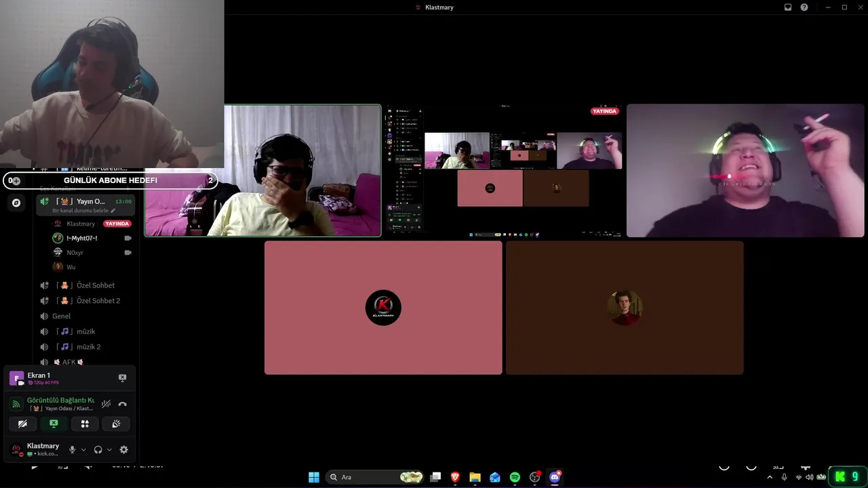Viewport: 868px width, 488px height.
Task: Select Klastmary in voice member list
Action: click(x=81, y=224)
